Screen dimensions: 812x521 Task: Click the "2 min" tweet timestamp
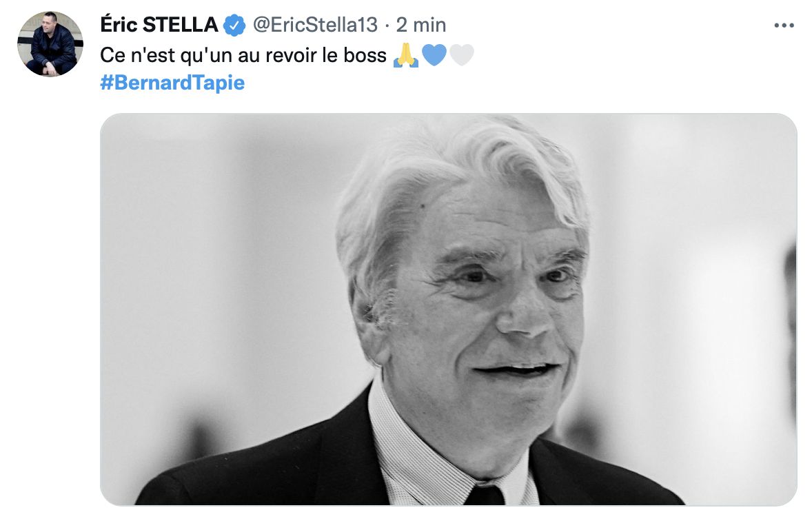coord(421,25)
